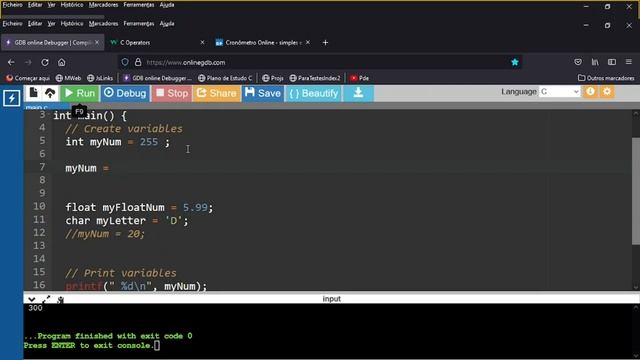Save the current code
The width and height of the screenshot is (640, 360).
click(x=263, y=93)
